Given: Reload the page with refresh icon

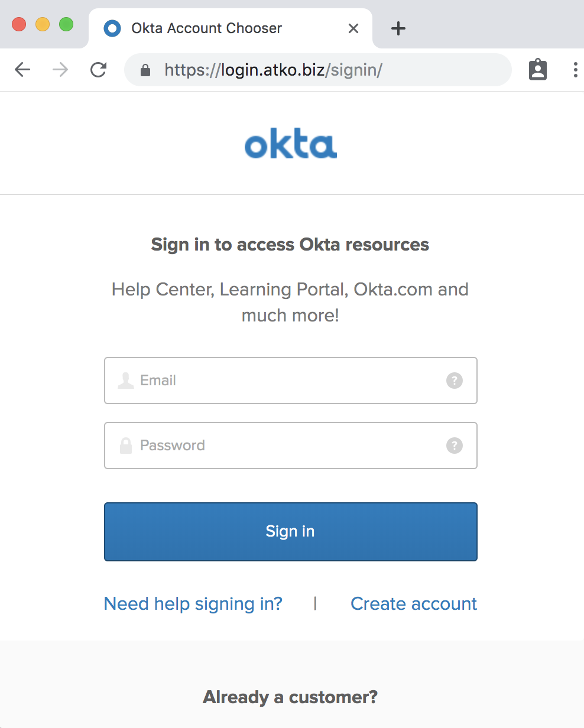Looking at the screenshot, I should click(x=98, y=70).
